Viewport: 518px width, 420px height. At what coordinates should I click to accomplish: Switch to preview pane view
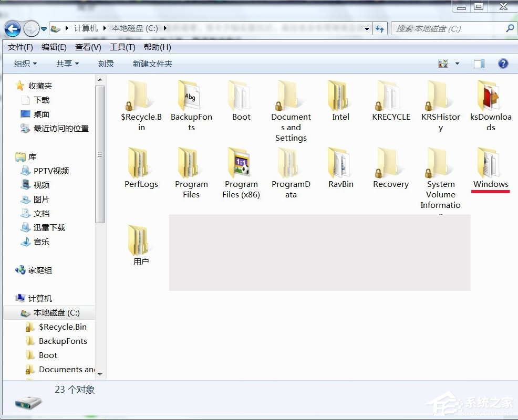pos(479,63)
